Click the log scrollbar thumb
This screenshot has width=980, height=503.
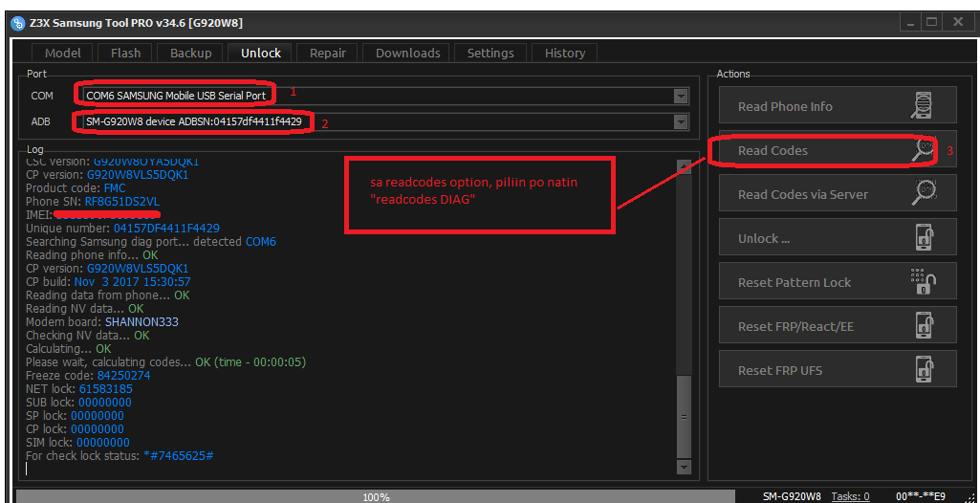pos(685,417)
